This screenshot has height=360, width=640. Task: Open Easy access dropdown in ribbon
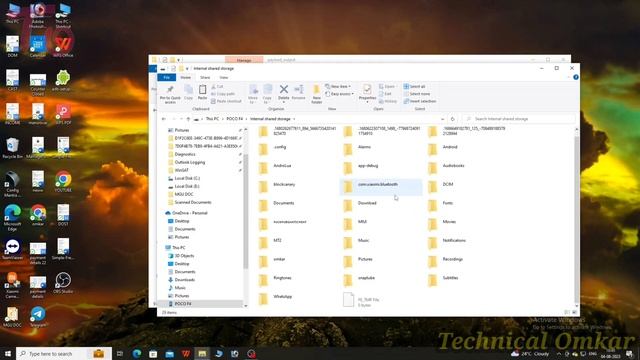pyautogui.click(x=339, y=94)
